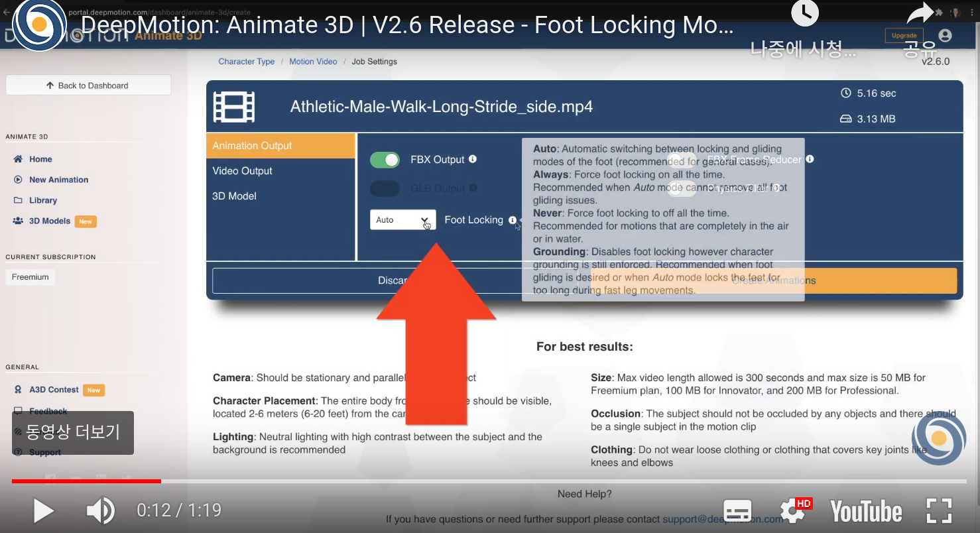
Task: Click Back to Dashboard button
Action: (88, 86)
